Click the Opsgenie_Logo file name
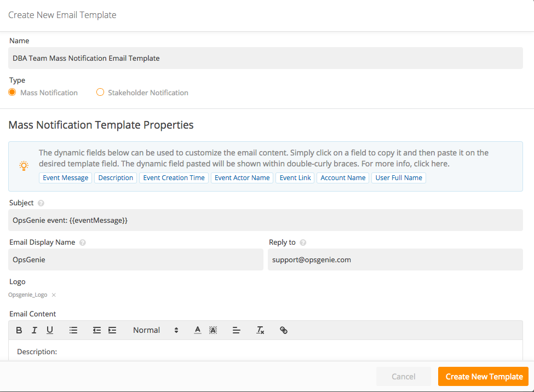This screenshot has height=392, width=534. pos(27,295)
